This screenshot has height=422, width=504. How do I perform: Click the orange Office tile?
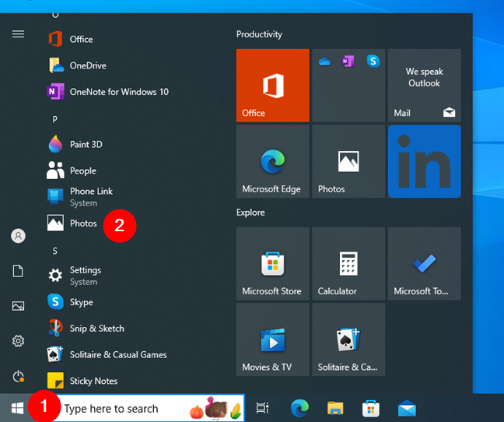272,86
